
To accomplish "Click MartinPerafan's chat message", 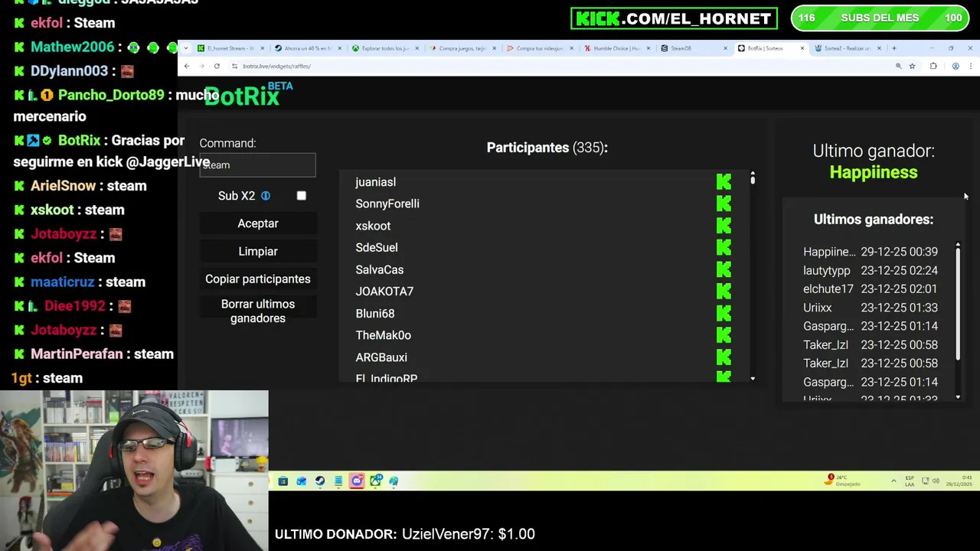I will tap(93, 354).
